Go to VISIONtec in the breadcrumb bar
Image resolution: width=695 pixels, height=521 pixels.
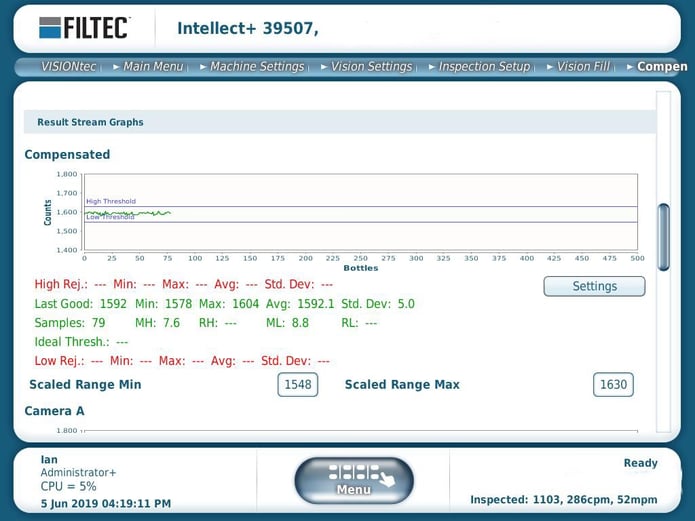click(68, 67)
